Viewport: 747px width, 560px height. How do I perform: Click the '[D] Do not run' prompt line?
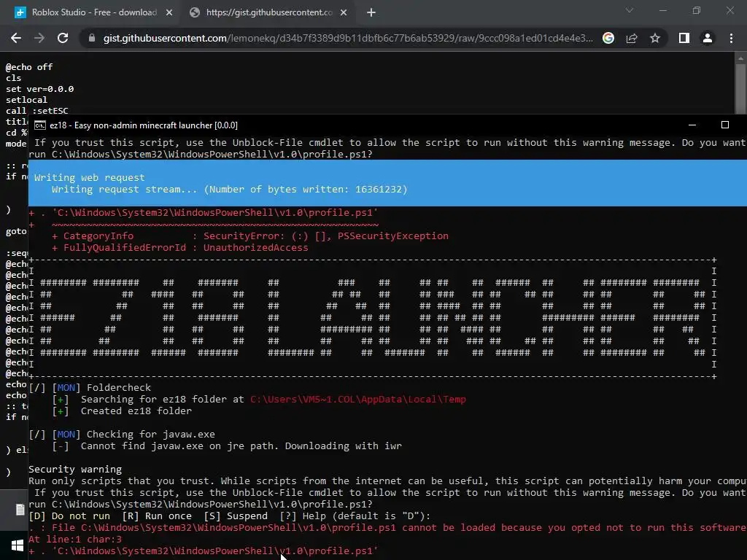tap(229, 516)
